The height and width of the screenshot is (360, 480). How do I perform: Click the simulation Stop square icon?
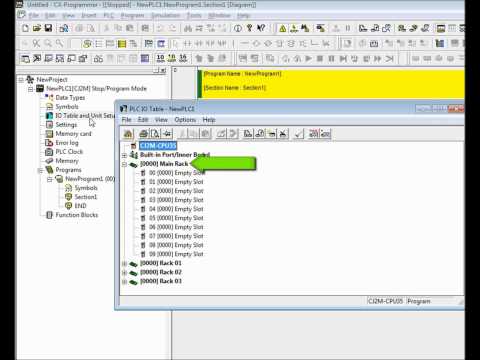320,59
